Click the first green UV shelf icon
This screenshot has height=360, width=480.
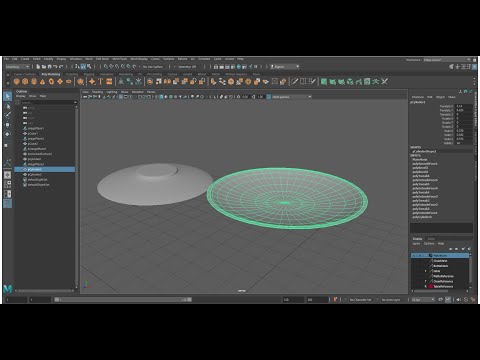[x=324, y=81]
